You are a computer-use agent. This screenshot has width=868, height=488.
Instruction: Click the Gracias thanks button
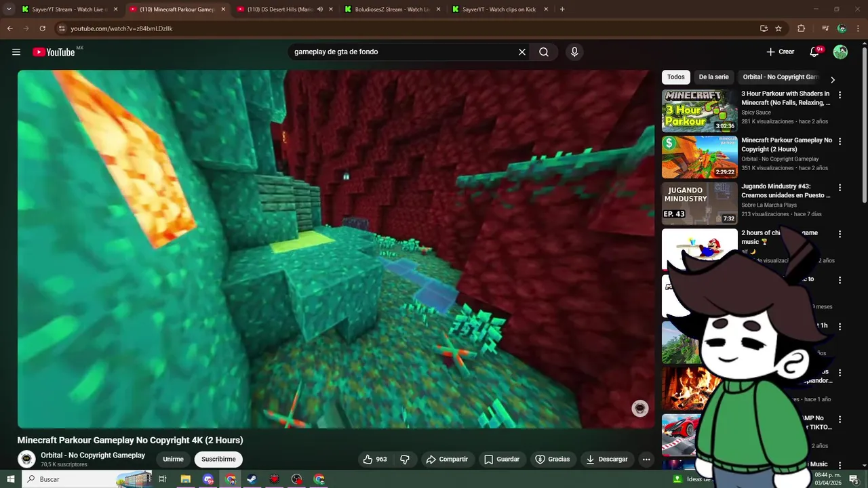(x=553, y=460)
